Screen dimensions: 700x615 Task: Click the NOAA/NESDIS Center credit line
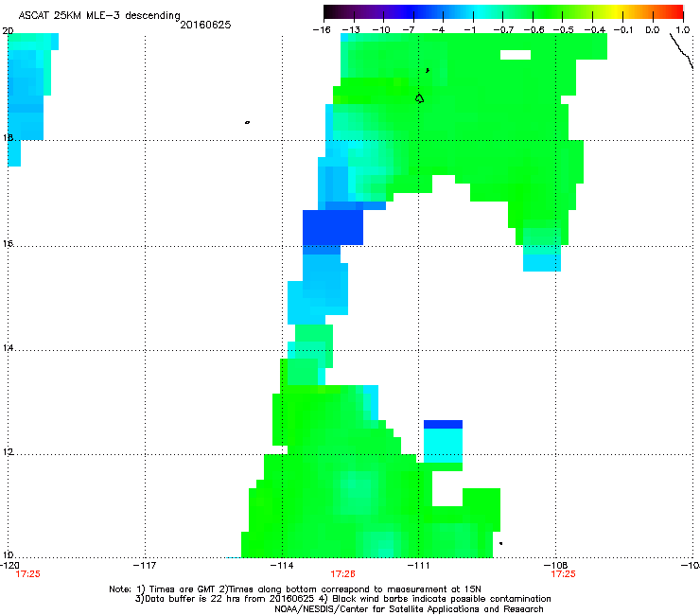409,609
